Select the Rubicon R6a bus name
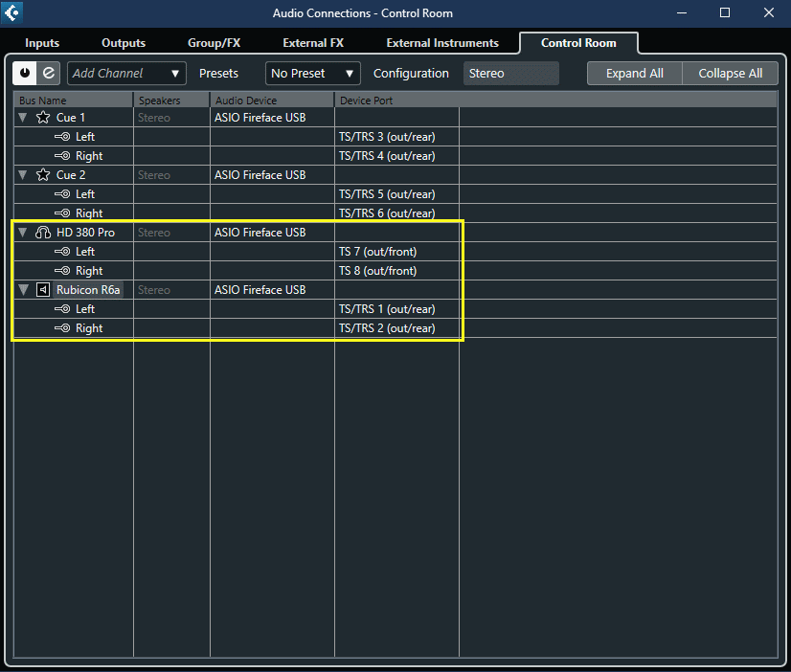791x672 pixels. 88,290
